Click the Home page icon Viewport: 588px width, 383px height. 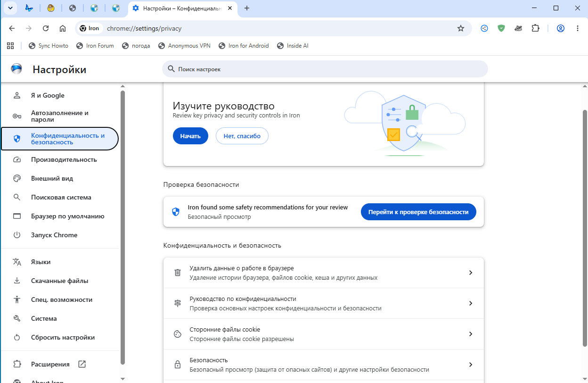[63, 28]
